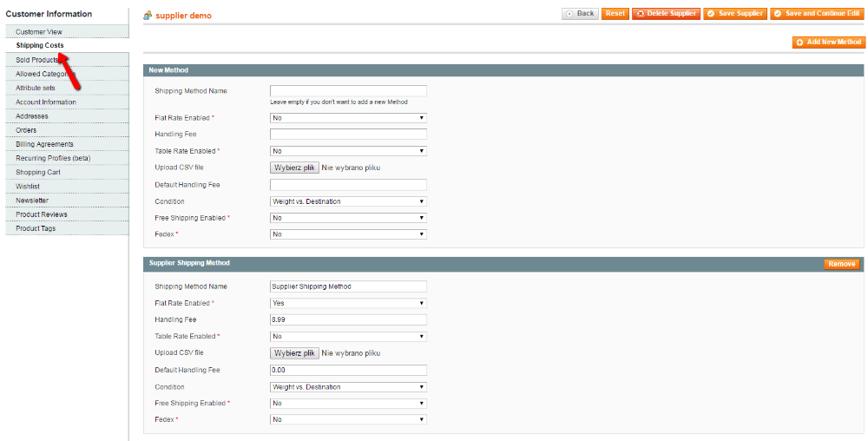
Task: Remove the Supplier Shipping Method block
Action: click(841, 264)
